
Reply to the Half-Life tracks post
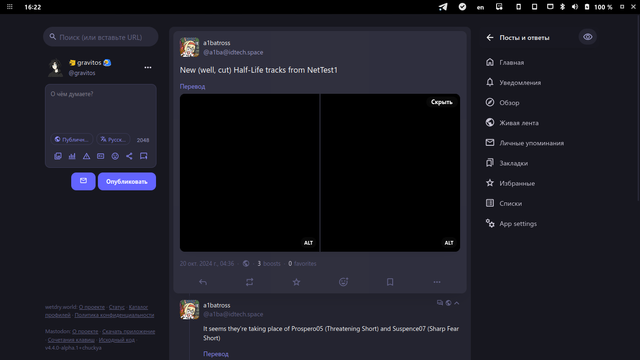pos(203,282)
